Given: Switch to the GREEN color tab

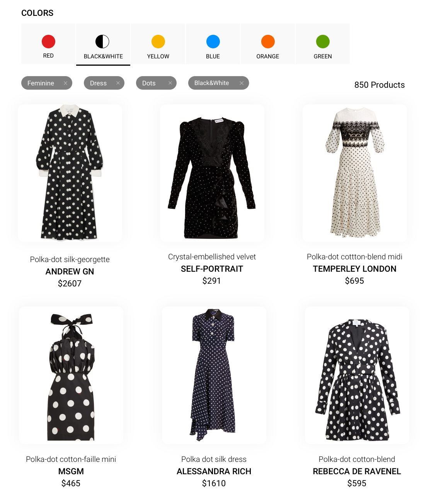Looking at the screenshot, I should [x=323, y=44].
